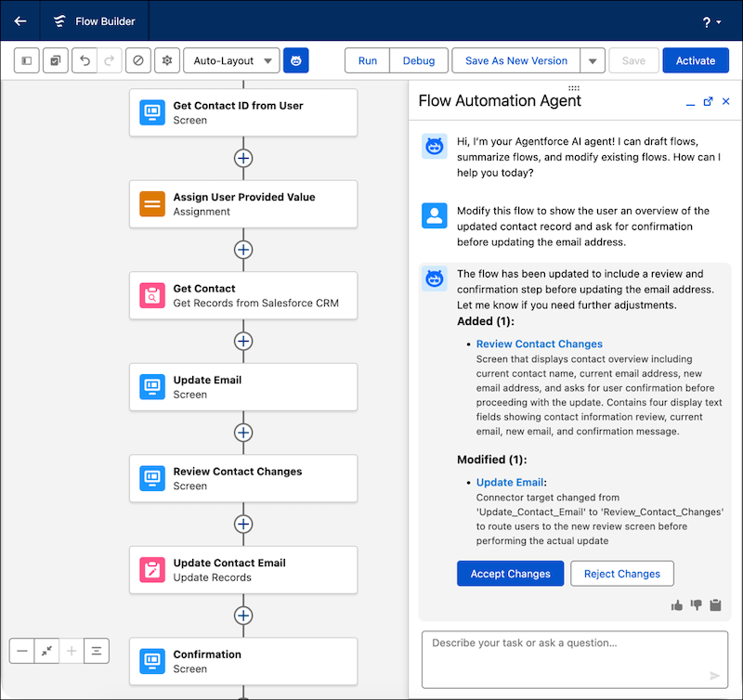Click the view errors circle-slash icon
This screenshot has width=743, height=700.
(x=138, y=60)
